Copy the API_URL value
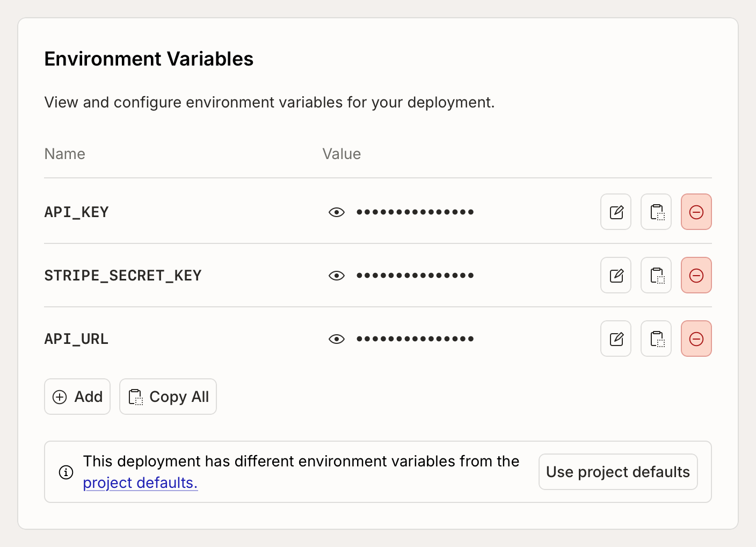Viewport: 756px width, 547px height. pyautogui.click(x=656, y=339)
